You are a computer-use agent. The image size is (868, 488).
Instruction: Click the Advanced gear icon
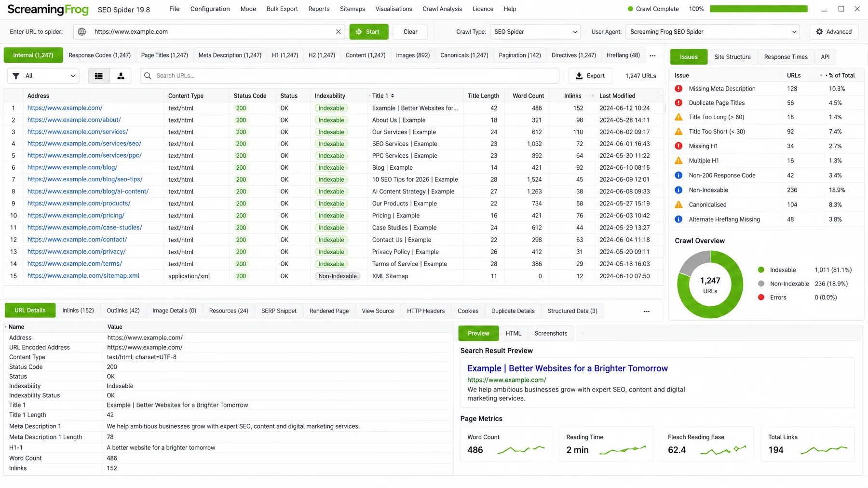click(x=819, y=32)
